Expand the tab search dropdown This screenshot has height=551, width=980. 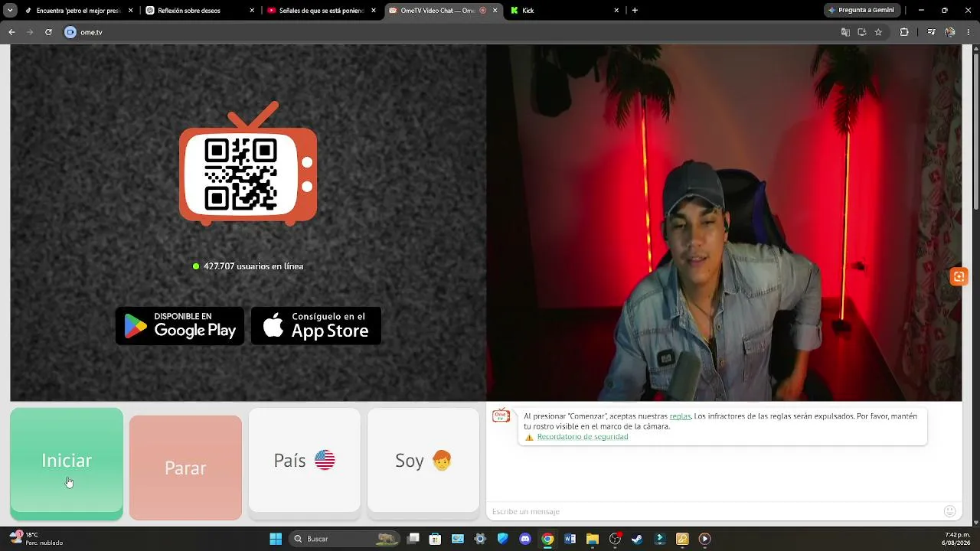pos(10,11)
